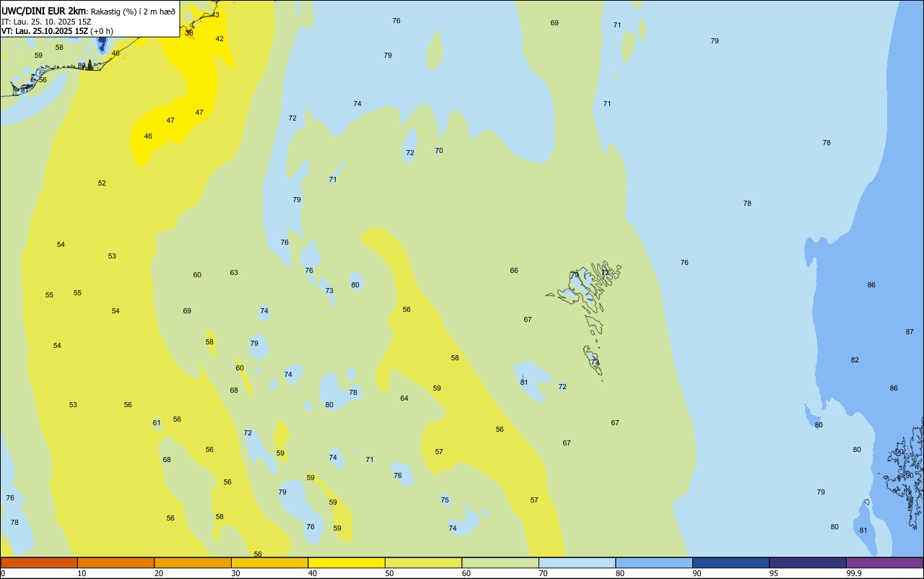Click the colour scale tick label 99.9
Viewport: 924px width, 579px height.
[x=854, y=573]
